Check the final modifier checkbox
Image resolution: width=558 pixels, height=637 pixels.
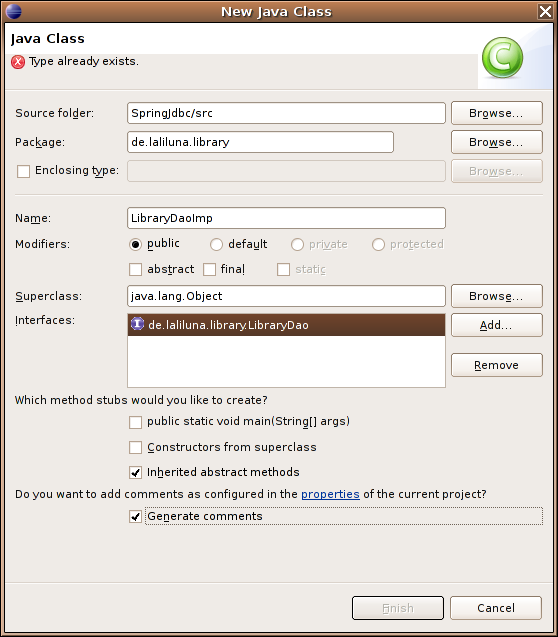209,269
